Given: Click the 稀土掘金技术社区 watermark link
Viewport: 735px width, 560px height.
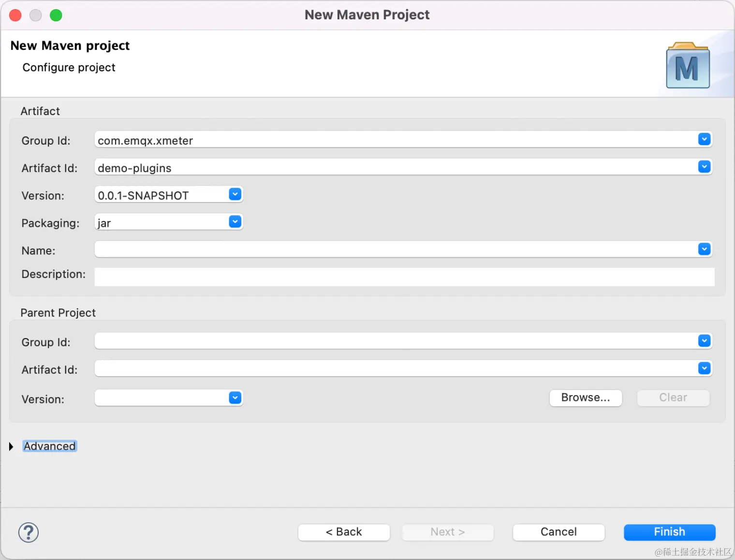Looking at the screenshot, I should (x=694, y=552).
